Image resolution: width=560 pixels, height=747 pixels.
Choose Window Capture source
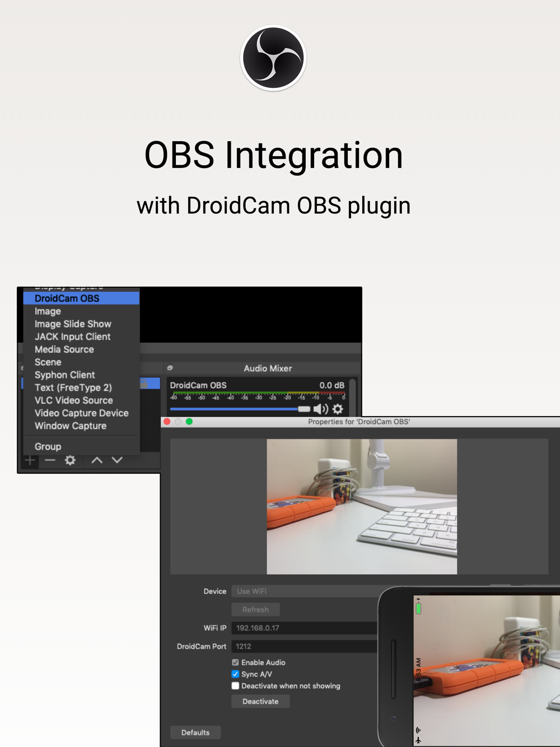(81, 426)
